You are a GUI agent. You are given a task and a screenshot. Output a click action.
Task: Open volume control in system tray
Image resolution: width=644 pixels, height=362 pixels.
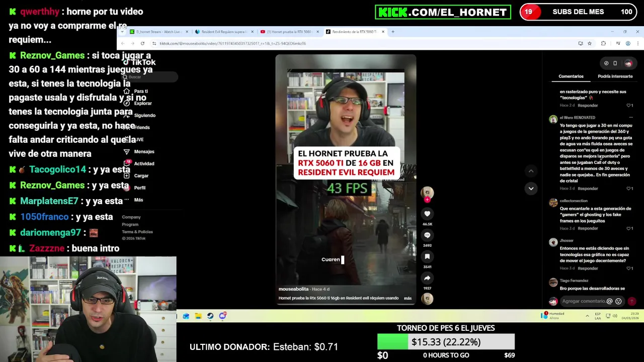click(x=615, y=316)
